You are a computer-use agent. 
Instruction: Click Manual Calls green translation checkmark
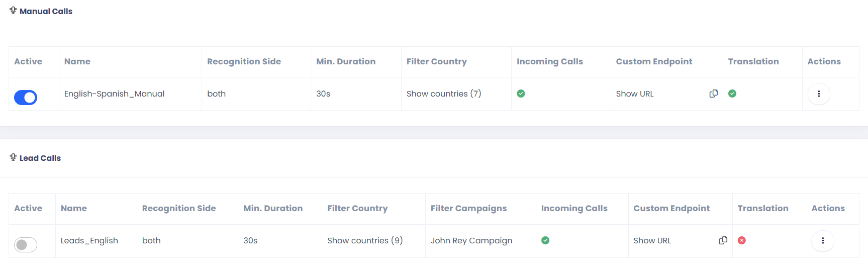point(732,94)
